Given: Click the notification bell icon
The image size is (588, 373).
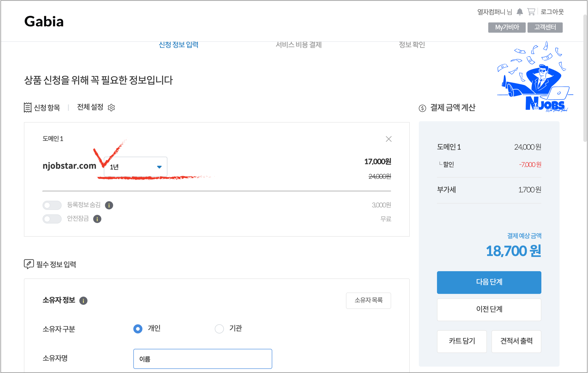Looking at the screenshot, I should tap(519, 12).
